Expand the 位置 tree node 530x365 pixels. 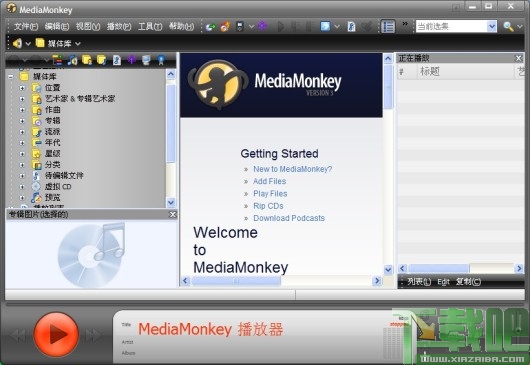(22, 88)
